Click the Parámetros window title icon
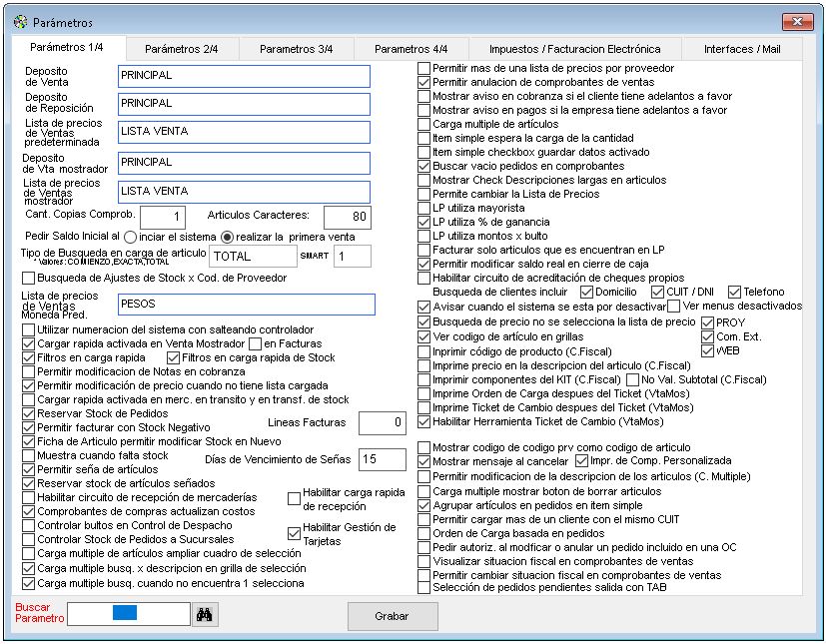The width and height of the screenshot is (826, 644). click(x=20, y=21)
